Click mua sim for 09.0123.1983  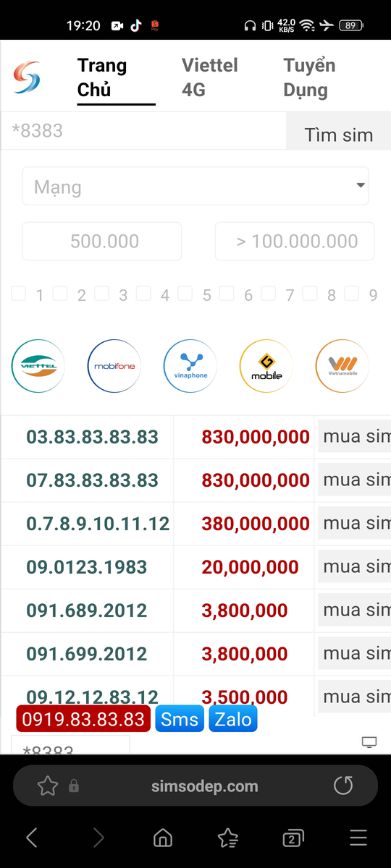click(x=356, y=567)
